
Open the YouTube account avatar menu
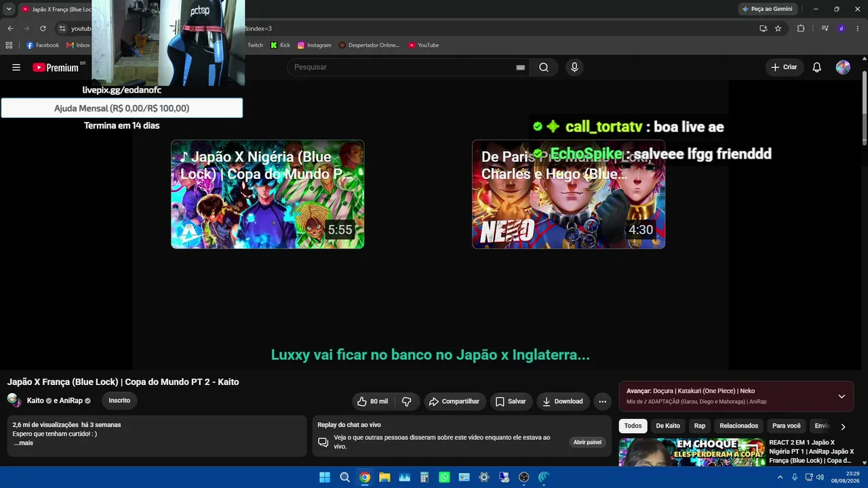843,67
